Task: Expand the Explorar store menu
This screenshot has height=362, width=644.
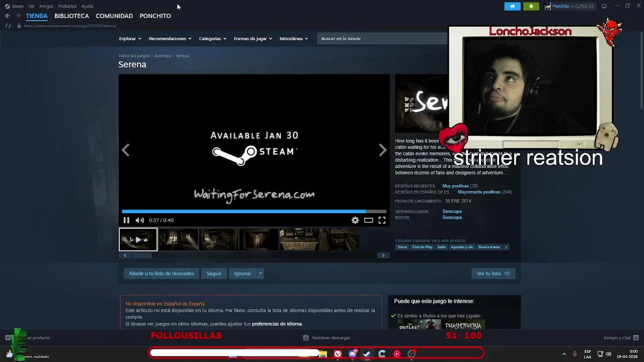Action: click(x=130, y=39)
